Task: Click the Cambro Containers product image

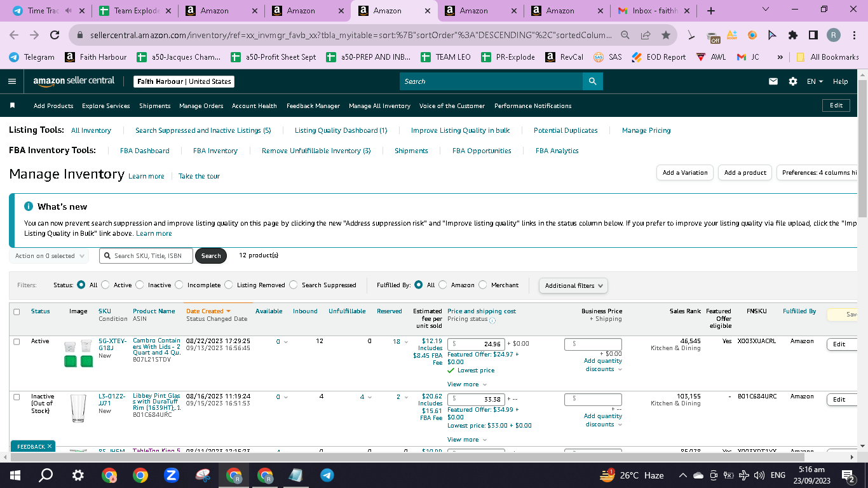Action: (x=78, y=354)
